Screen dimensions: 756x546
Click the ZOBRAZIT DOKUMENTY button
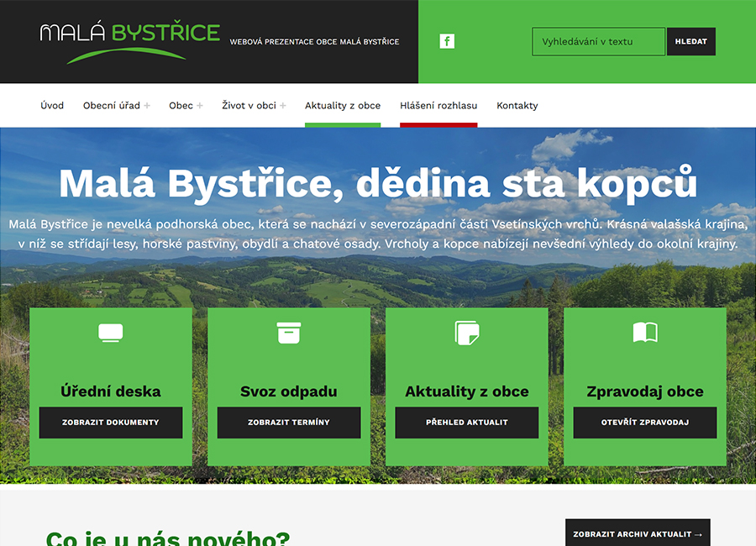110,423
